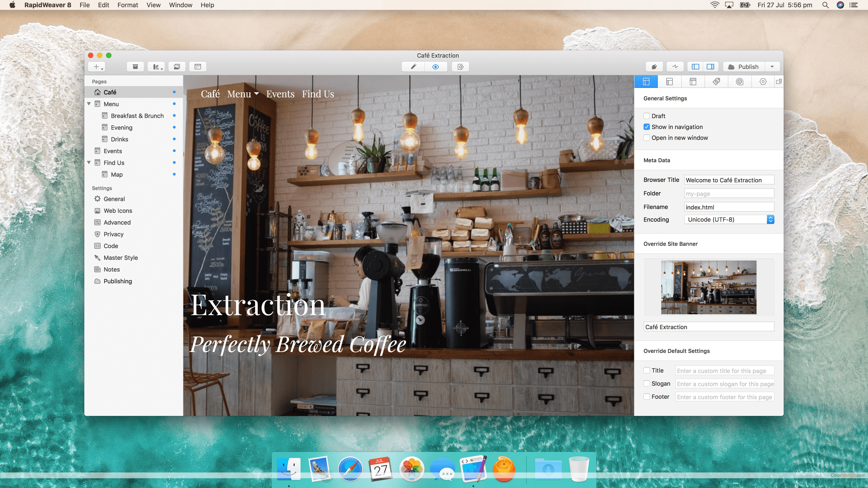Image resolution: width=868 pixels, height=488 pixels.
Task: Open the Encoding Unicode dropdown
Action: 729,220
